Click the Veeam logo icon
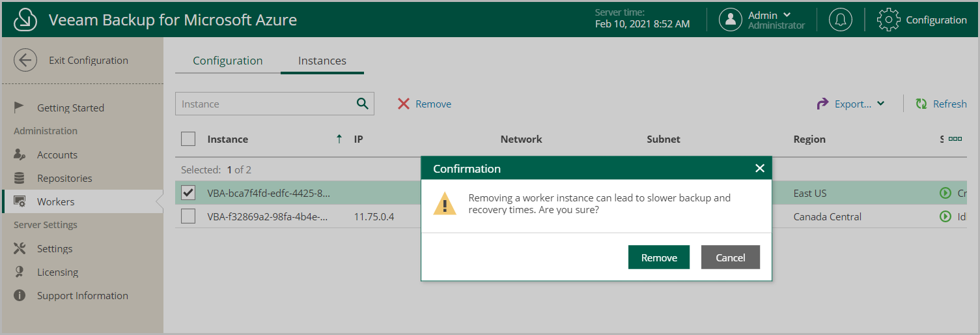Viewport: 980px width, 335px height. click(25, 20)
